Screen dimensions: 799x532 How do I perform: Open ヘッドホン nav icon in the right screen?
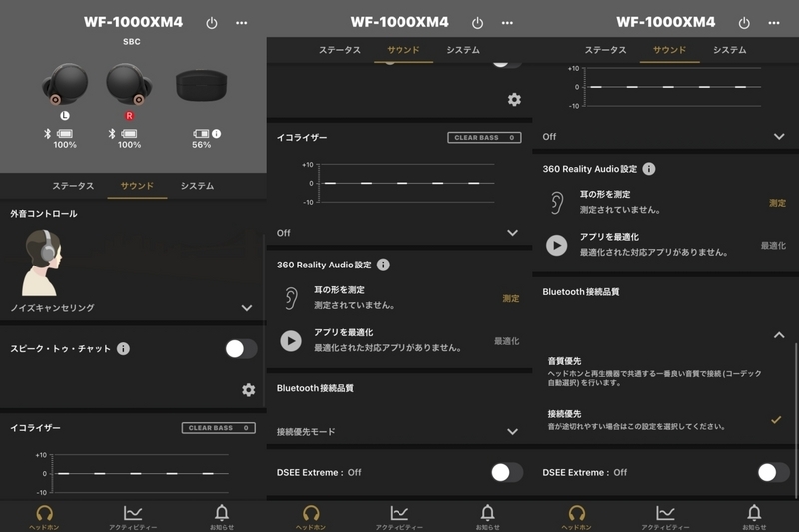(577, 517)
